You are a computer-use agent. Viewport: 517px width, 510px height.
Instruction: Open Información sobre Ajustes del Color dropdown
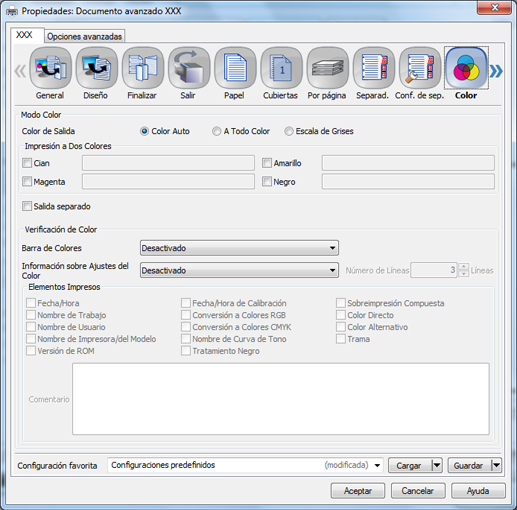pyautogui.click(x=239, y=270)
